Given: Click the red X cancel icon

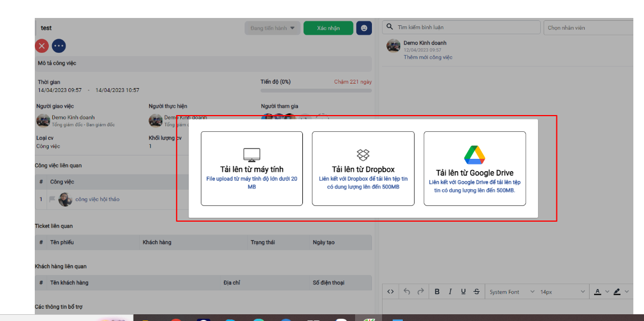Looking at the screenshot, I should point(42,46).
